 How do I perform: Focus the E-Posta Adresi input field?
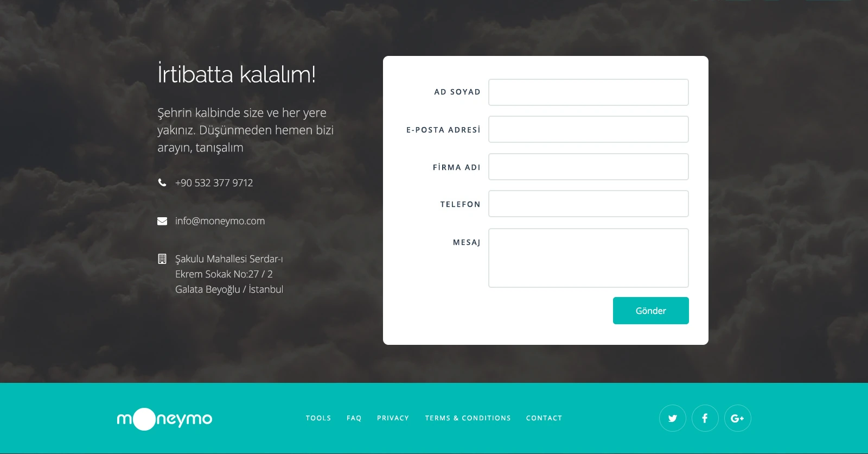pyautogui.click(x=589, y=129)
